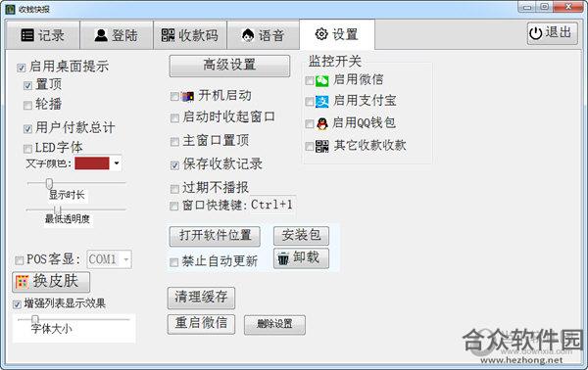The width and height of the screenshot is (588, 370).
Task: Toggle the 置顶 checkbox
Action: 27,86
